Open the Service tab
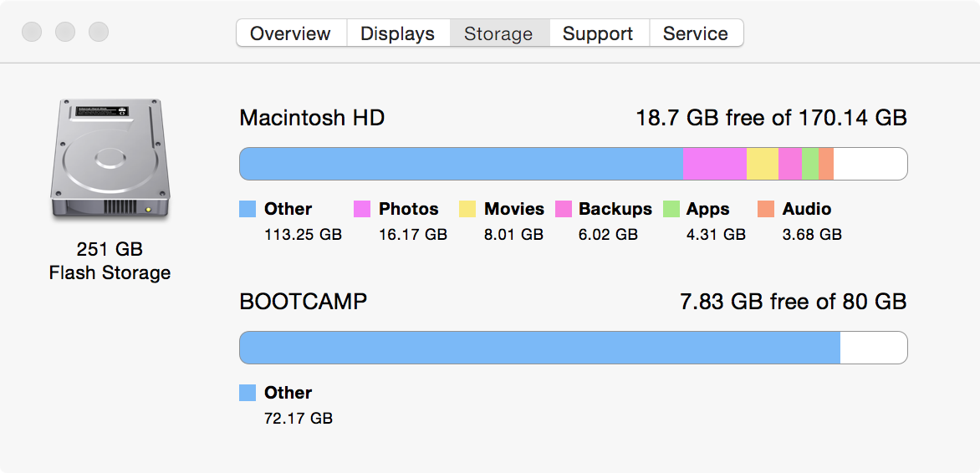Image resolution: width=980 pixels, height=473 pixels. [695, 33]
